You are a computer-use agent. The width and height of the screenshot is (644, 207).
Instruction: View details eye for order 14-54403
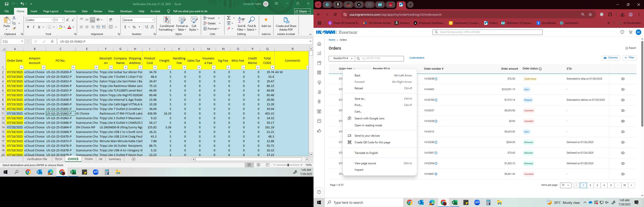(x=623, y=89)
